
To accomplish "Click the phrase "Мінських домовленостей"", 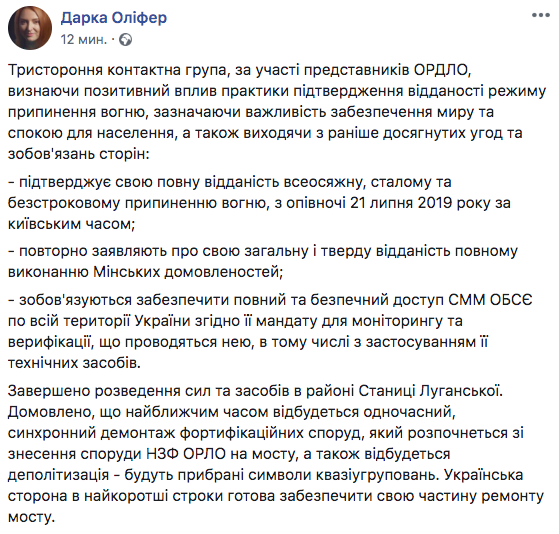I will click(188, 272).
